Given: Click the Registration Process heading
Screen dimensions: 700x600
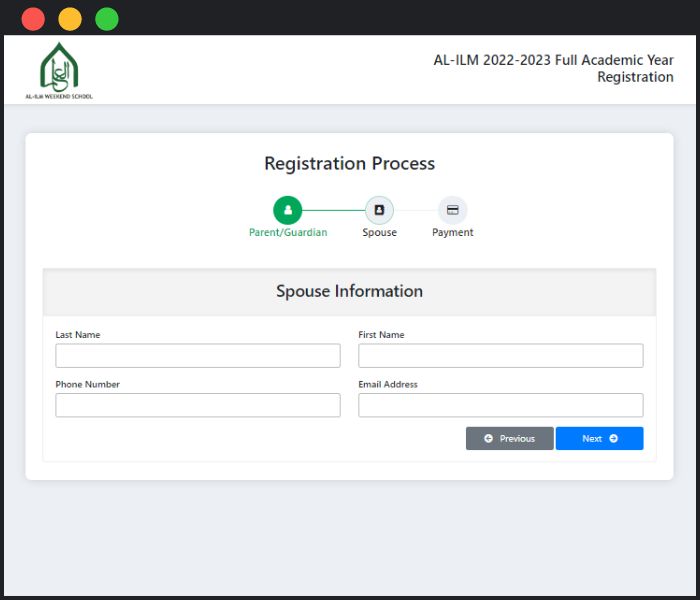Looking at the screenshot, I should [x=349, y=164].
